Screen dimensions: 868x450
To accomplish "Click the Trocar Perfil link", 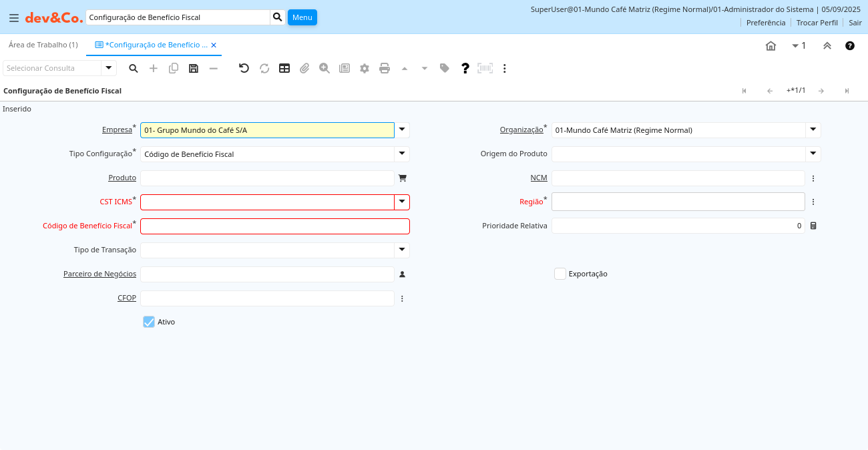I will [x=817, y=22].
